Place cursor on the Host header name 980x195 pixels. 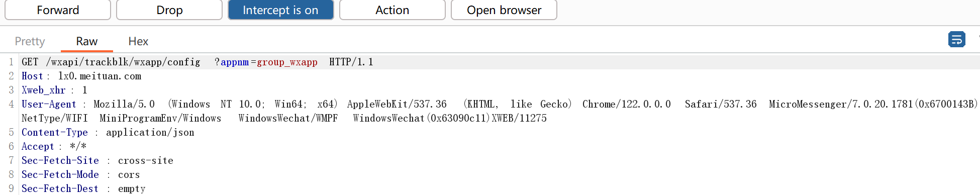pos(32,76)
